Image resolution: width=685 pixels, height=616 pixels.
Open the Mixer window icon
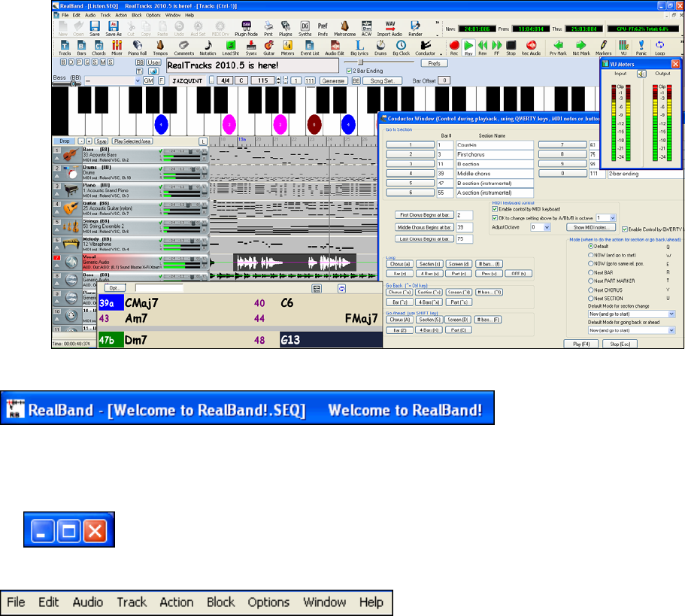point(117,47)
